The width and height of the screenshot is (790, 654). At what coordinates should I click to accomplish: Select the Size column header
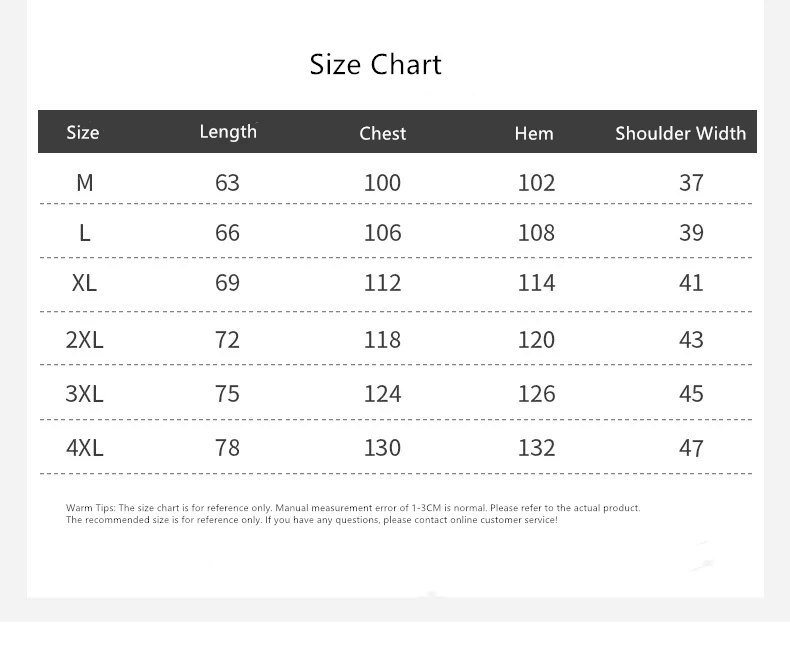[83, 133]
